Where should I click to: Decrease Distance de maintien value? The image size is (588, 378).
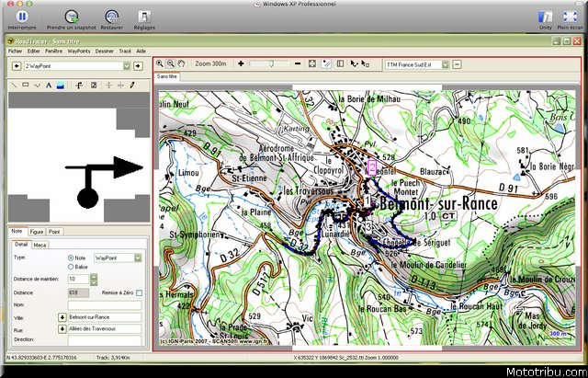click(94, 282)
